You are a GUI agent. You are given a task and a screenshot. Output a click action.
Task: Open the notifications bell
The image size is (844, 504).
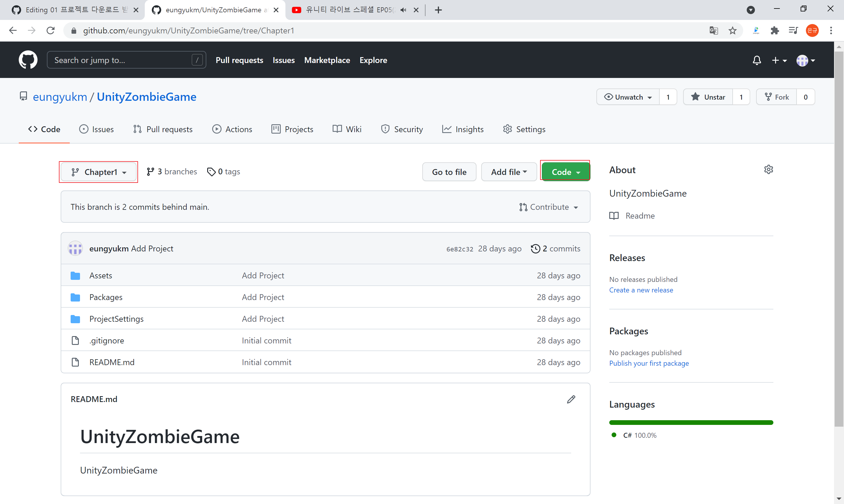[756, 60]
